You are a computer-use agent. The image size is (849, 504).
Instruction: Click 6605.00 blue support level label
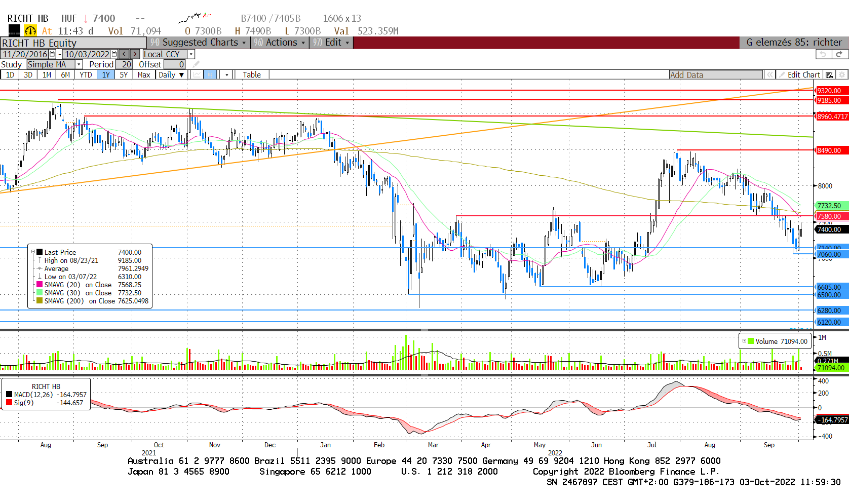(x=831, y=287)
